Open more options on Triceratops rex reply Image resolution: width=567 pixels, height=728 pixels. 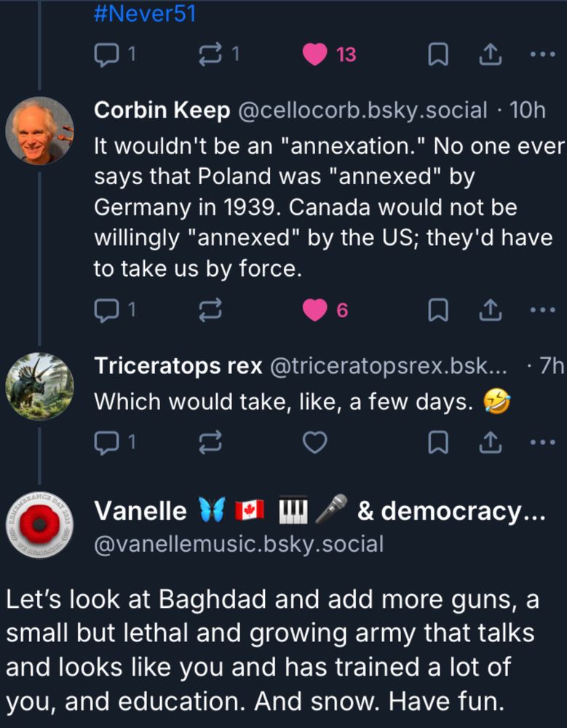542,442
